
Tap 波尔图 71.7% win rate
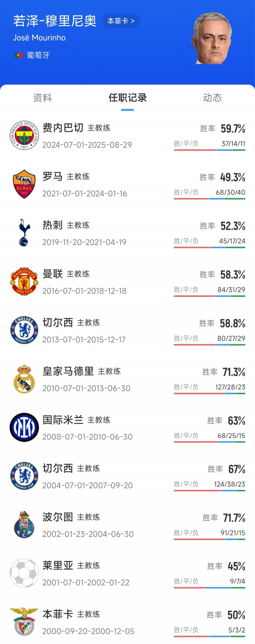(x=234, y=518)
